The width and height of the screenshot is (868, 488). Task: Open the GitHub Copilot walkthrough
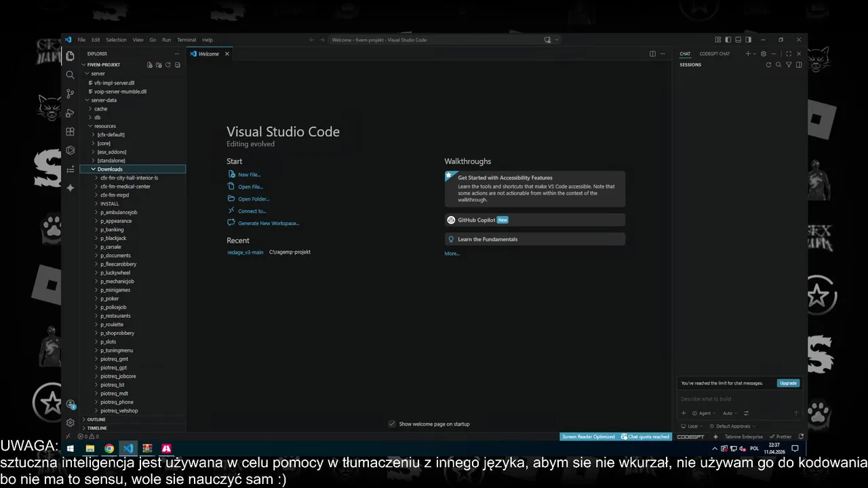pyautogui.click(x=534, y=220)
